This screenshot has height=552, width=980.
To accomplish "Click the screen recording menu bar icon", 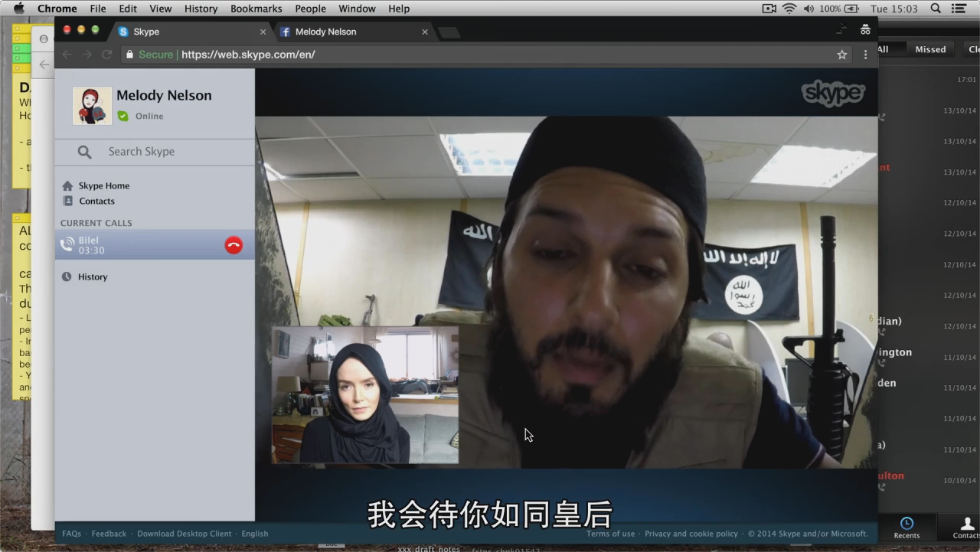I will click(x=769, y=8).
